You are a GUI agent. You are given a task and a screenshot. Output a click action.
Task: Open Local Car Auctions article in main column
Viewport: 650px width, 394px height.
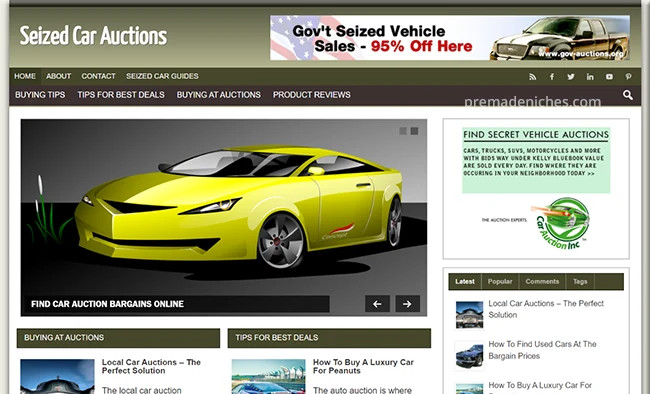click(151, 367)
